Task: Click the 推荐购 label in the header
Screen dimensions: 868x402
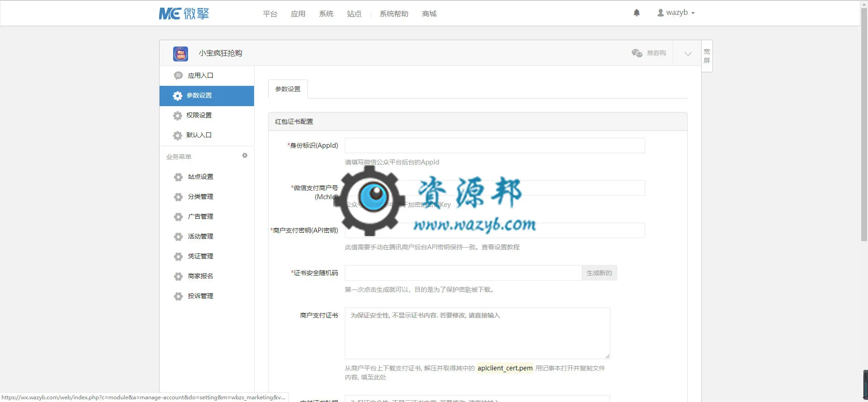Action: (656, 53)
